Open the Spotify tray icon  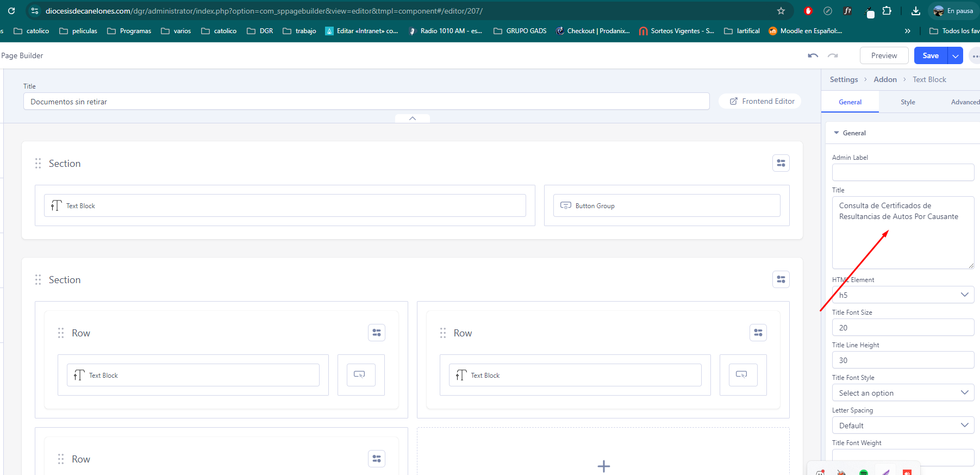(x=864, y=472)
